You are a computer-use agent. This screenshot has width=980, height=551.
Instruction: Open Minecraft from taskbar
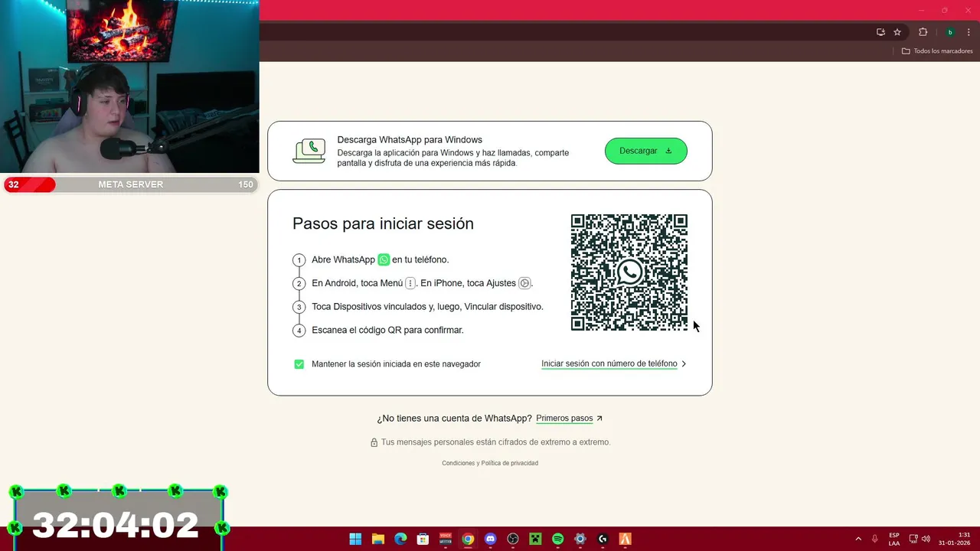(535, 539)
